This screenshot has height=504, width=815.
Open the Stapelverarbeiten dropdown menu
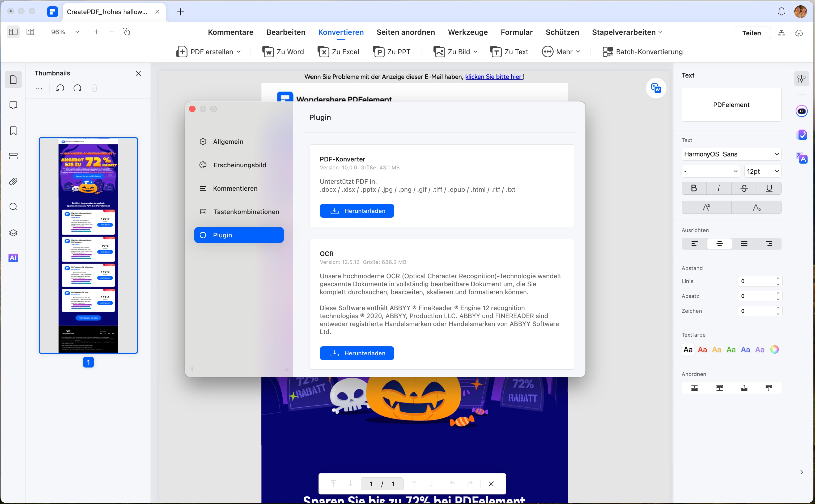tap(627, 32)
